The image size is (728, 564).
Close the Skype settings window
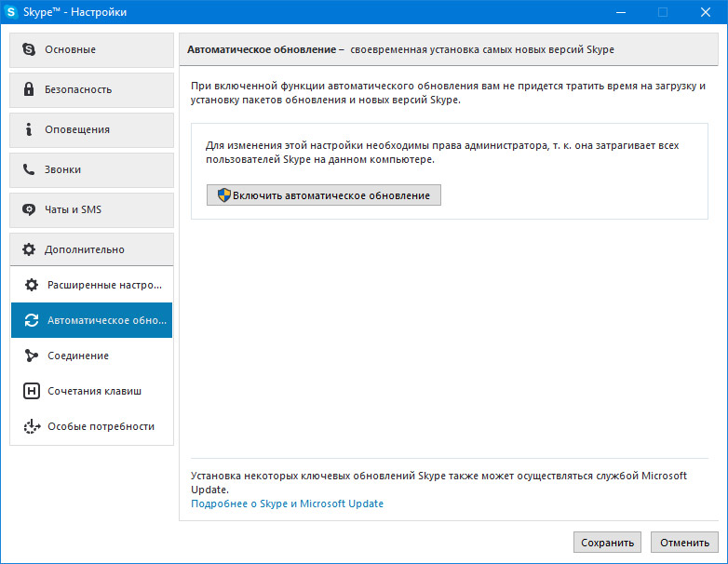[x=706, y=12]
